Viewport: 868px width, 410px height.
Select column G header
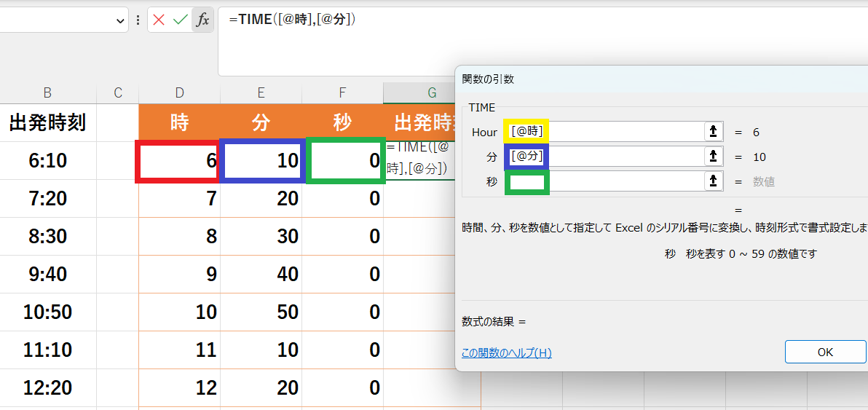(419, 93)
